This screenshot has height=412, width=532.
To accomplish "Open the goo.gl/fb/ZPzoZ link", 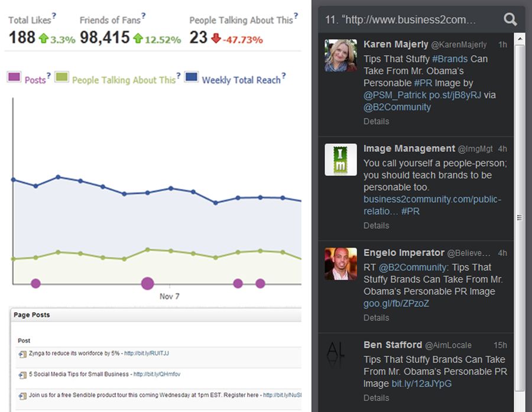I will click(x=396, y=303).
